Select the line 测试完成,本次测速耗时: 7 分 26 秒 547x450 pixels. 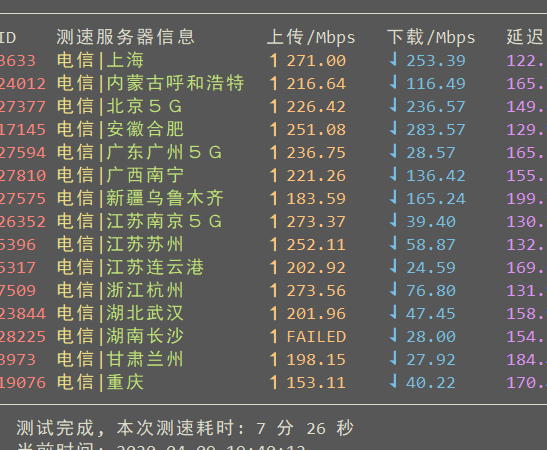185,428
